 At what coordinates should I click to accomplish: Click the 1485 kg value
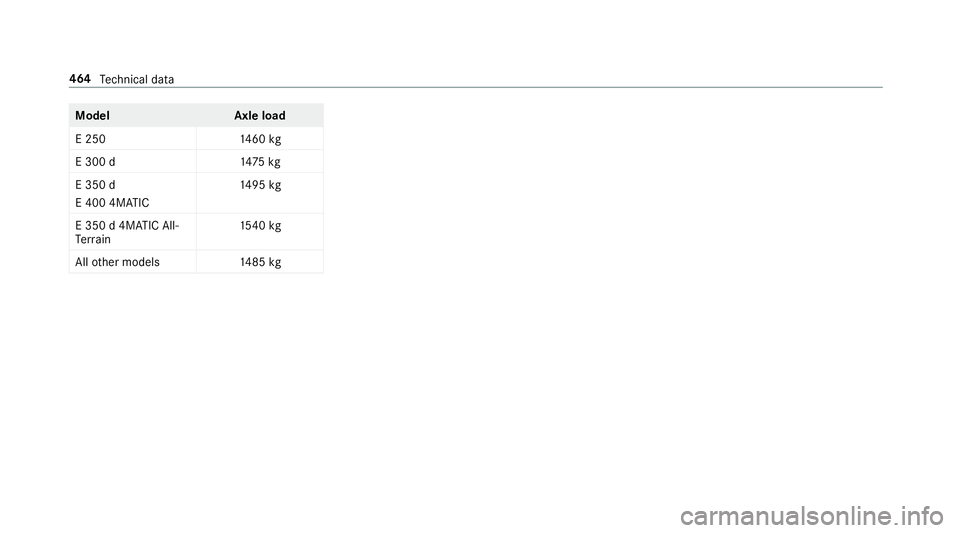click(260, 262)
